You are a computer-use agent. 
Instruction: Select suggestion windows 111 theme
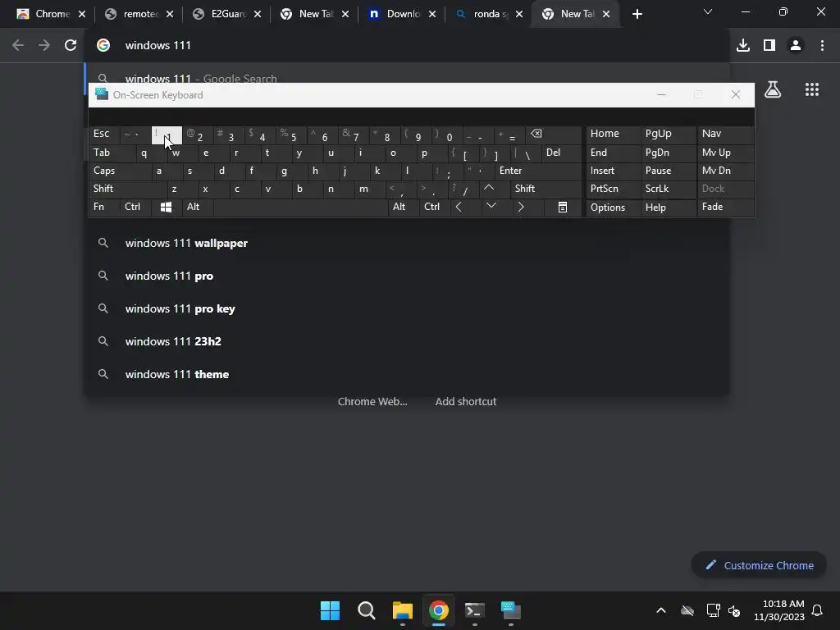click(407, 374)
